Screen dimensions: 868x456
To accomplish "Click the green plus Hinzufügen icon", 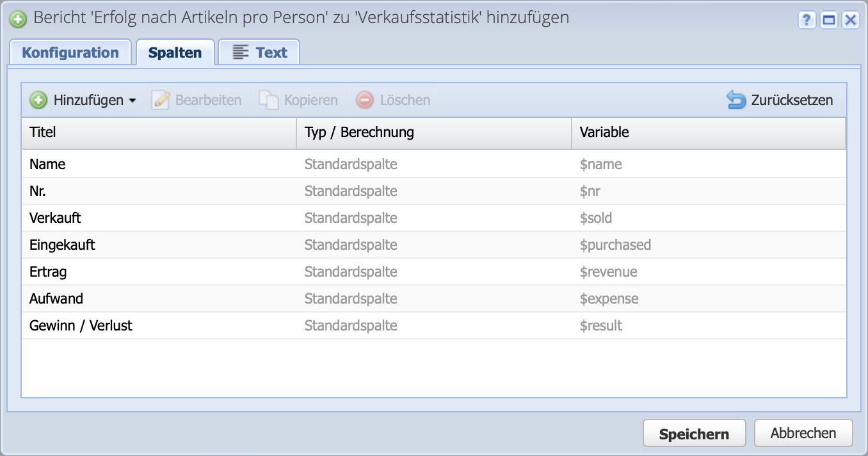I will click(x=40, y=100).
